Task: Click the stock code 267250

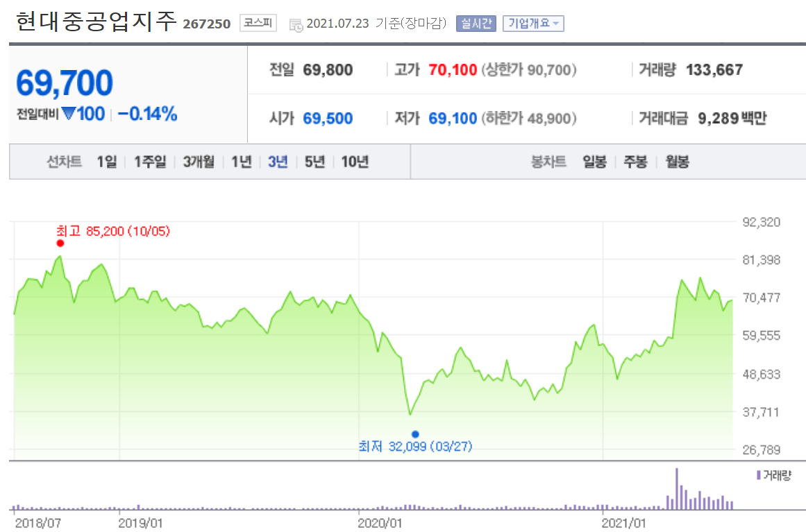Action: [x=207, y=24]
